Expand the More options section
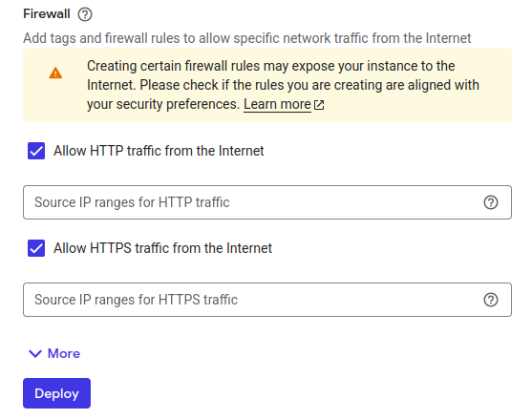 54,353
